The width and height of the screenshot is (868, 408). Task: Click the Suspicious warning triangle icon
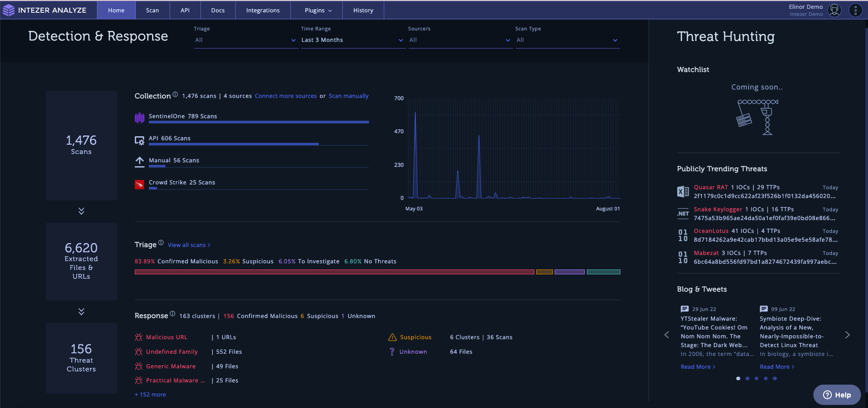392,337
